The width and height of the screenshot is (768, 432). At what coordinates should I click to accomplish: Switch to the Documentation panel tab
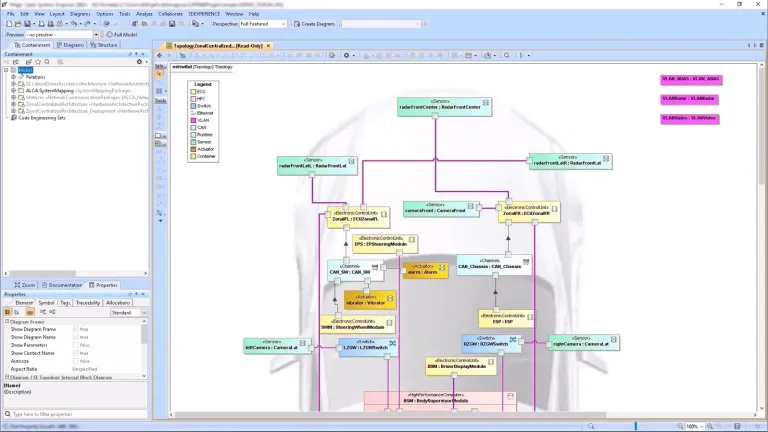[62, 285]
